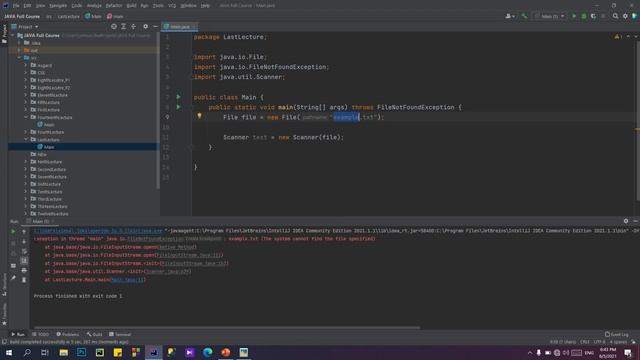The image size is (640, 360).
Task: Open the Problems tool window button
Action: tap(68, 334)
